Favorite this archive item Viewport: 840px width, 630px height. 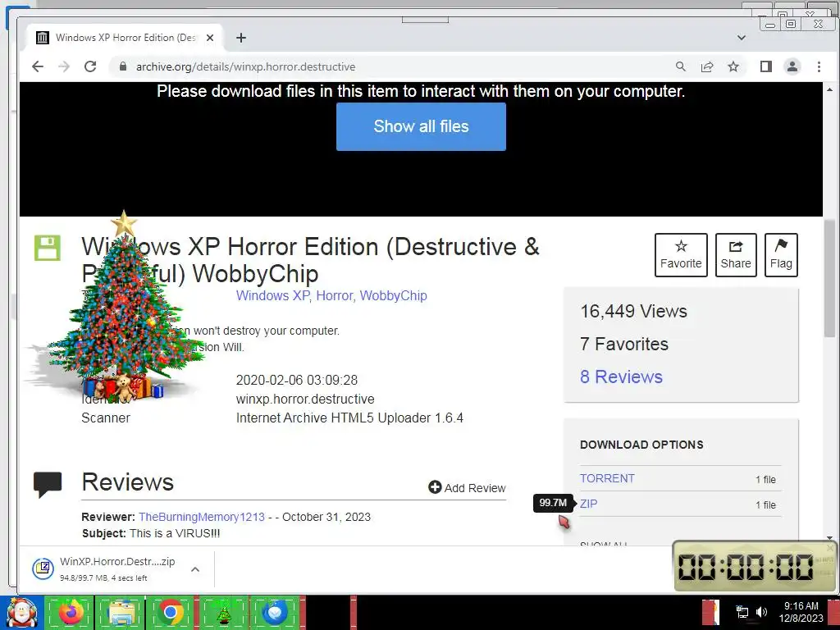tap(681, 255)
